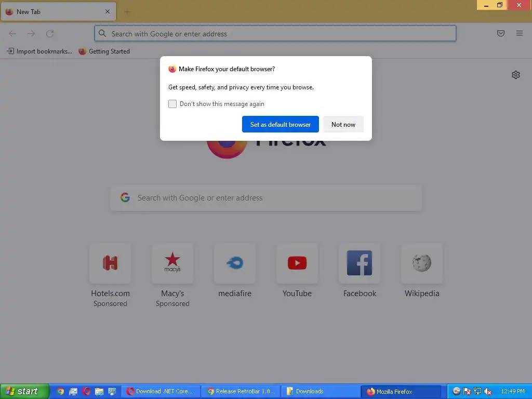Click the reload page icon
Screen dimensions: 532x399
pos(50,34)
